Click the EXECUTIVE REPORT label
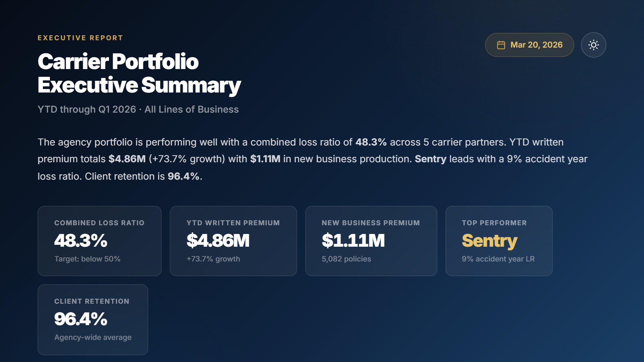644x362 pixels. 80,38
